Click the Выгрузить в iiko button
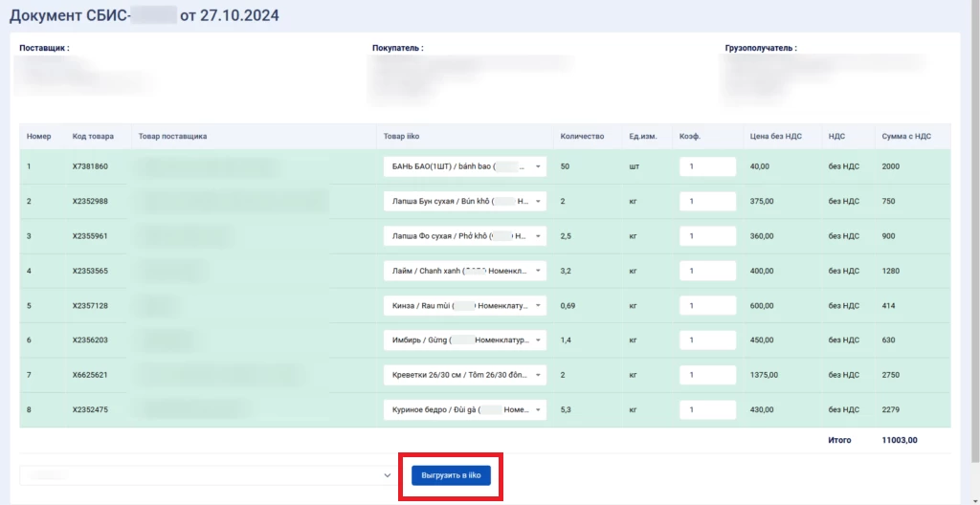Viewport: 980px width, 505px height. (x=451, y=475)
